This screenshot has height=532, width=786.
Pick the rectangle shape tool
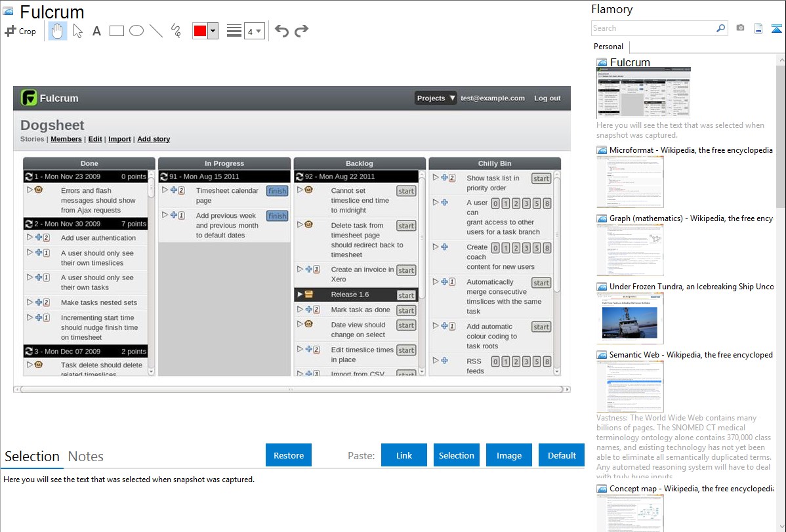117,31
